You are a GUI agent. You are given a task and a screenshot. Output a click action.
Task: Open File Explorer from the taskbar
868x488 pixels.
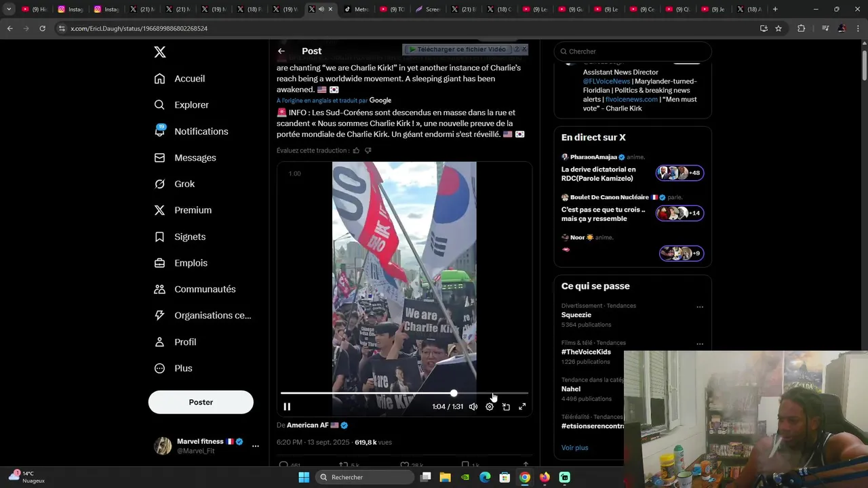445,477
